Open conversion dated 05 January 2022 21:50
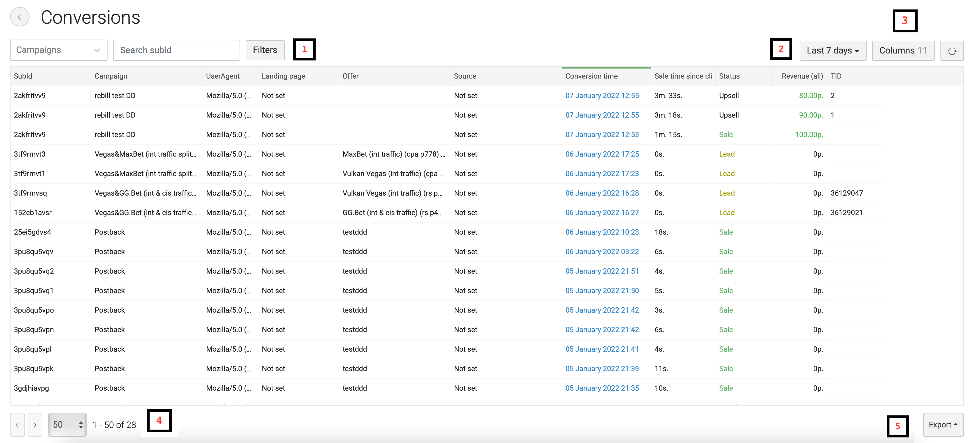980x443 pixels. [x=602, y=291]
